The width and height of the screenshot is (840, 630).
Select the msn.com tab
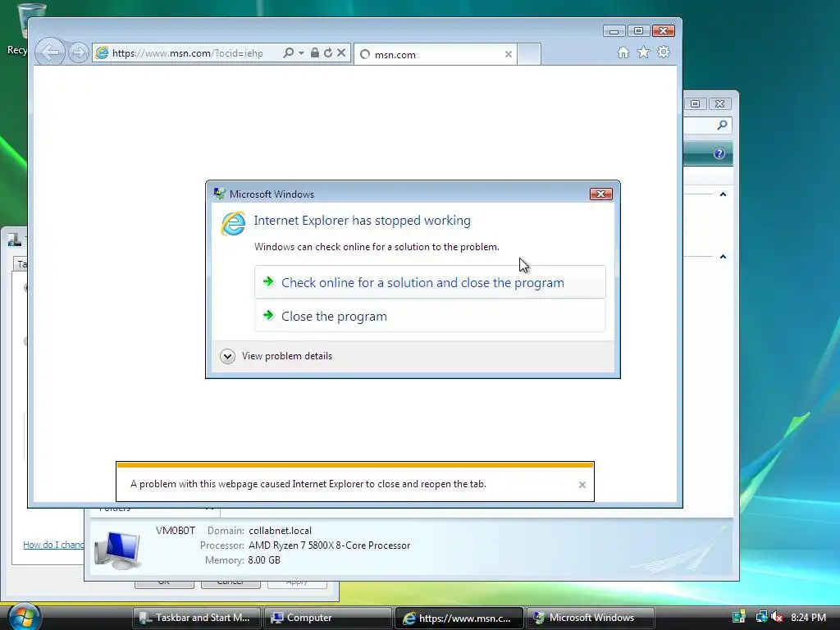click(x=435, y=54)
